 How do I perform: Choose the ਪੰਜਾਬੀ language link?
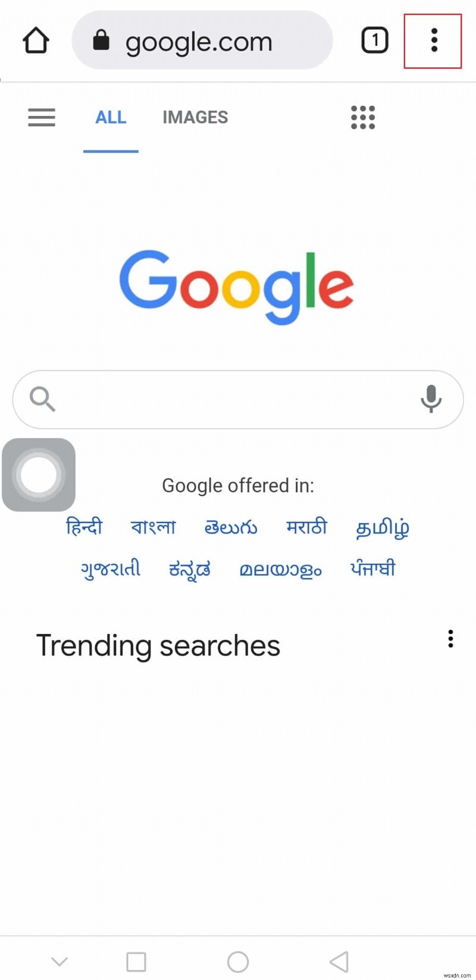(x=372, y=568)
